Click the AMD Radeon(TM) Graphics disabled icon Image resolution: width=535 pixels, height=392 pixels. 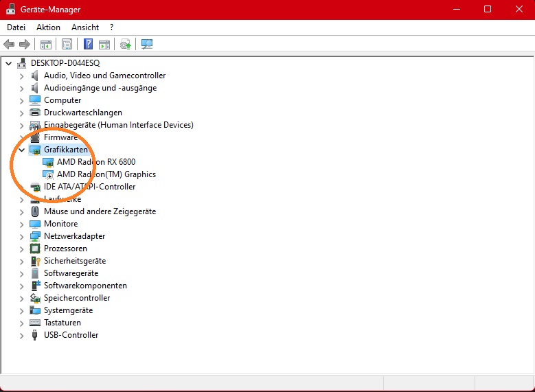48,174
